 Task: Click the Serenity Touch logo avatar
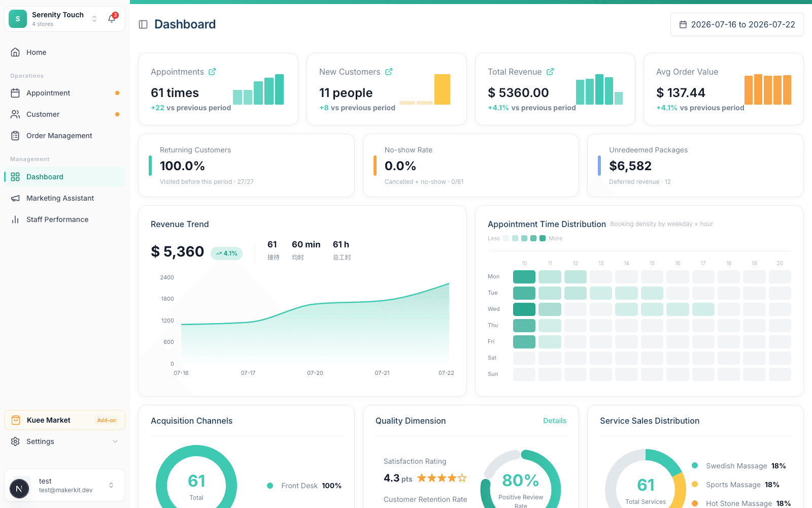coord(18,19)
